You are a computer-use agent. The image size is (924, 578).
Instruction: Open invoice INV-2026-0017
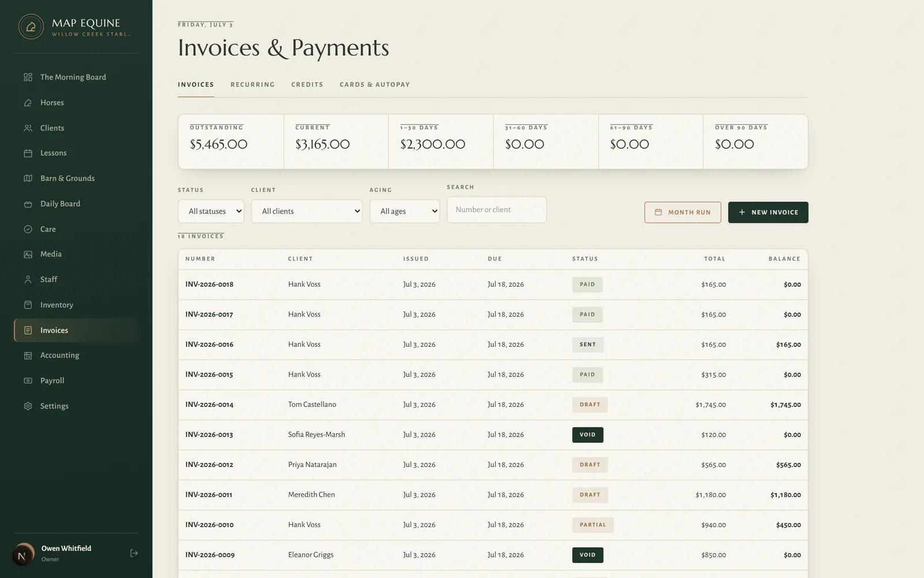[493, 314]
